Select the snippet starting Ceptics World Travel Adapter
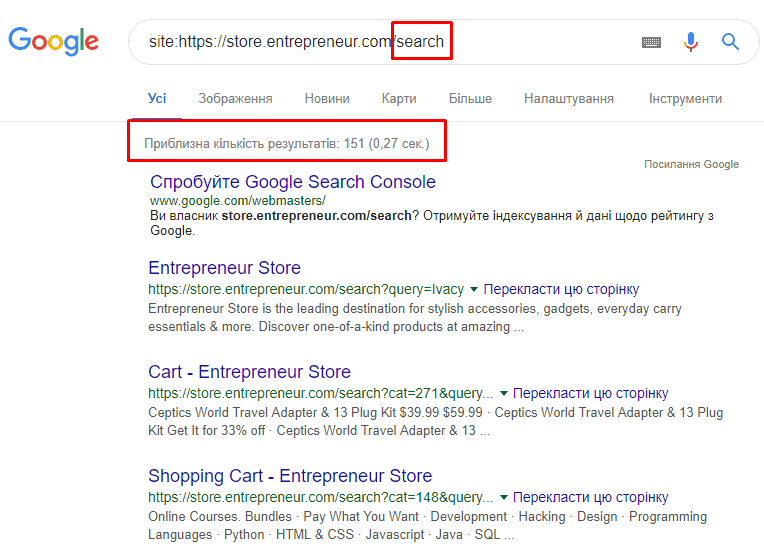The height and width of the screenshot is (555, 764). (x=436, y=421)
